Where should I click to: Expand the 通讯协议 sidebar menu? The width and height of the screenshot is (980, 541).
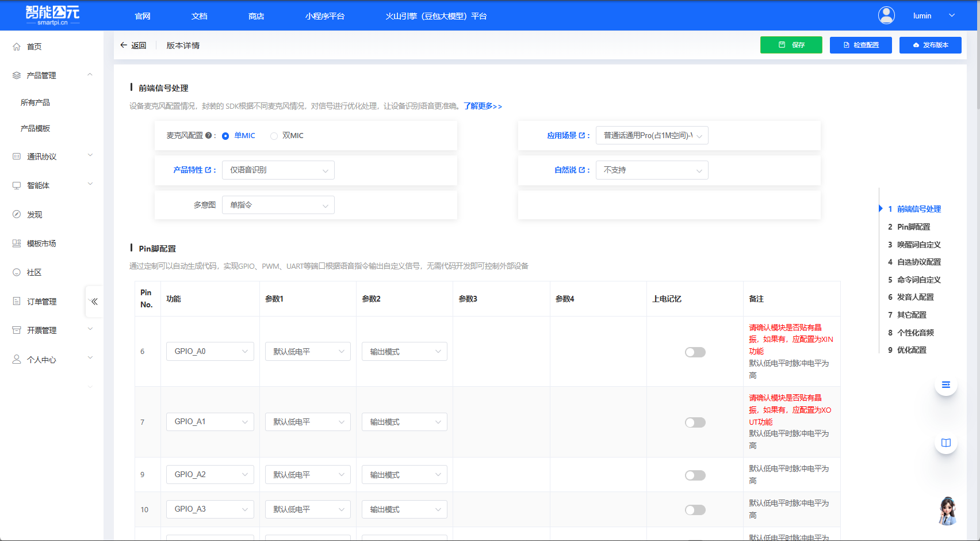(52, 157)
